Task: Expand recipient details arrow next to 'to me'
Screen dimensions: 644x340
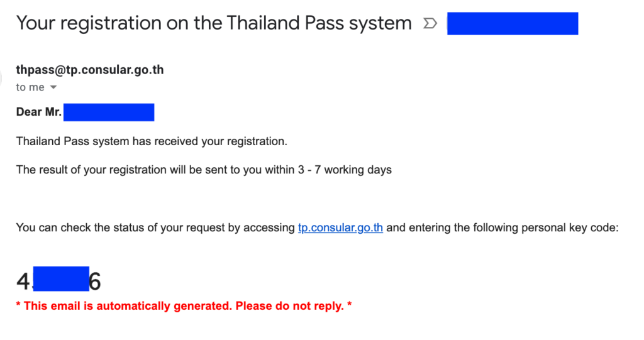Action: point(53,87)
